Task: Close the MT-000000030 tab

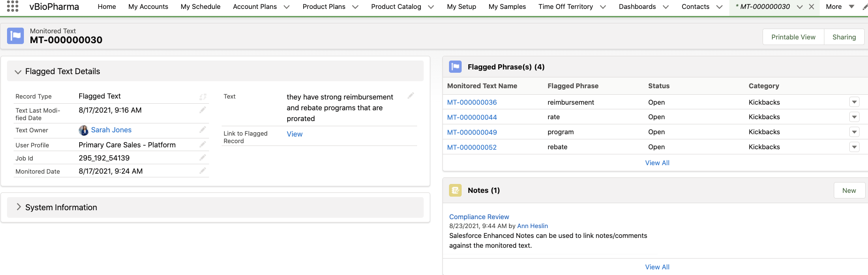Action: click(x=811, y=7)
